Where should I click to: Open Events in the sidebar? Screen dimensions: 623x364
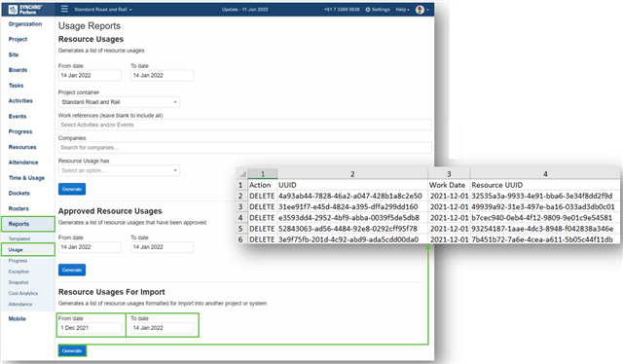[18, 117]
